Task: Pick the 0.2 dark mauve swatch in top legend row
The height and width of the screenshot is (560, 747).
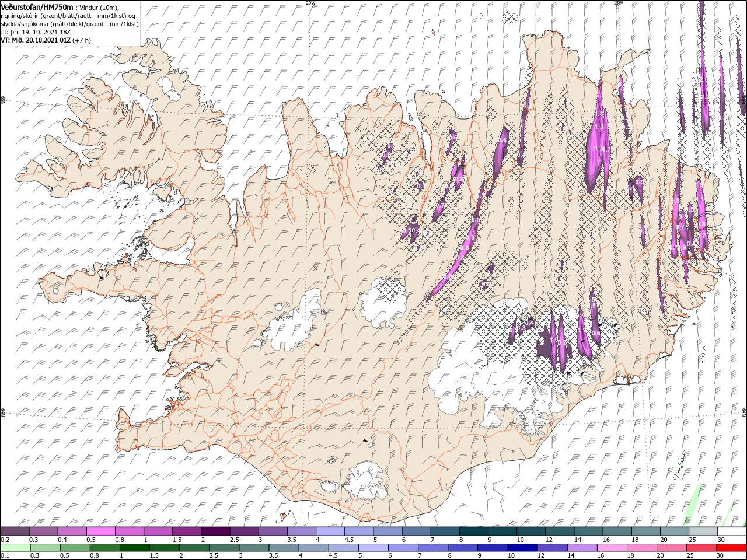Action: (x=15, y=531)
